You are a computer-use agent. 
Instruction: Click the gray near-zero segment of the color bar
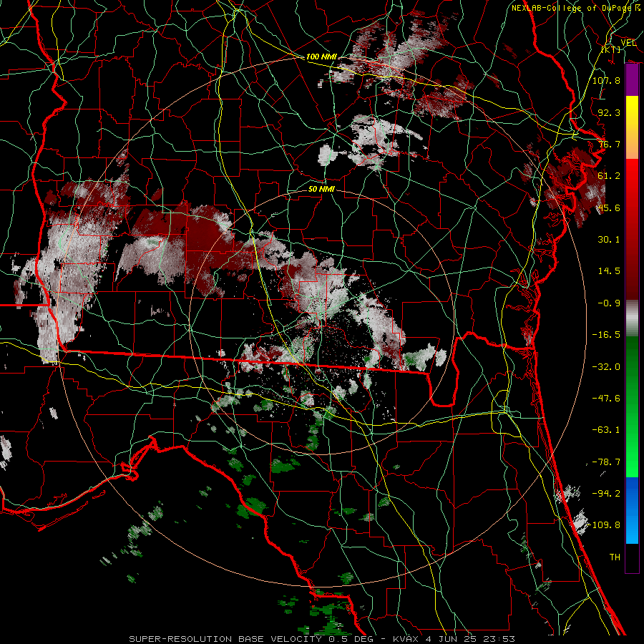[x=632, y=318]
